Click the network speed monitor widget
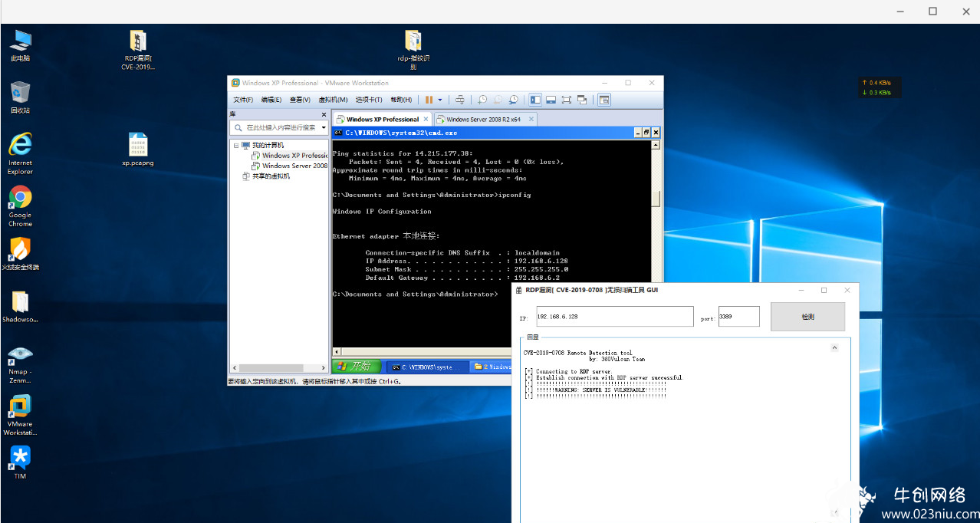This screenshot has height=523, width=980. tap(880, 87)
